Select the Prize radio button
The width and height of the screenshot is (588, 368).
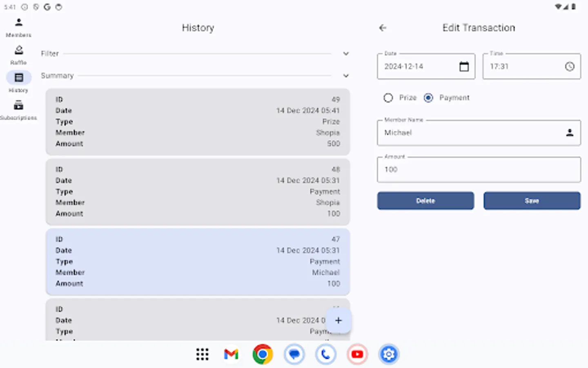coord(388,98)
